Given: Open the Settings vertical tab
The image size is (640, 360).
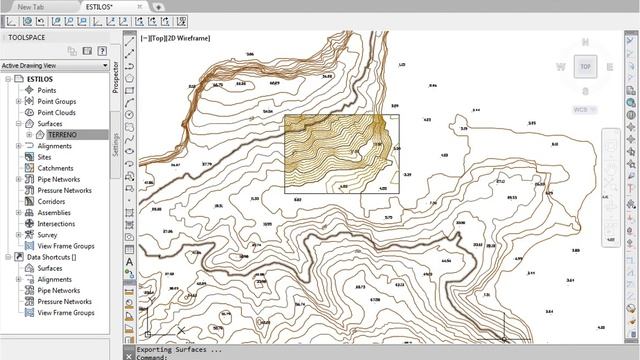Looking at the screenshot, I should 115,144.
